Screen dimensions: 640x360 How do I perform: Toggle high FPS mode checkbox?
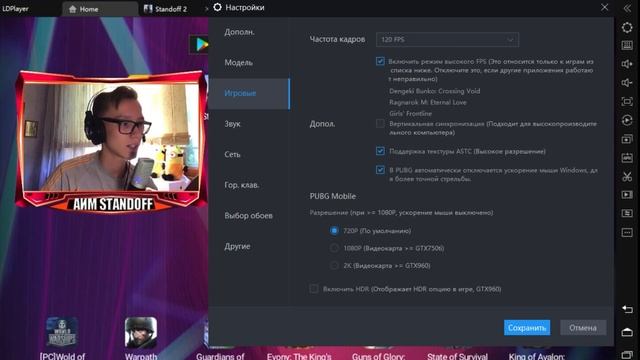(380, 61)
